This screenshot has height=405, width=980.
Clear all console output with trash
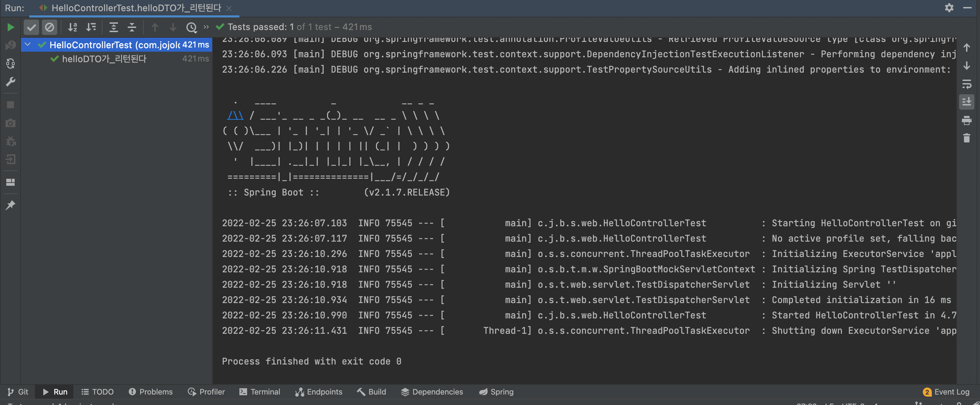coord(966,138)
